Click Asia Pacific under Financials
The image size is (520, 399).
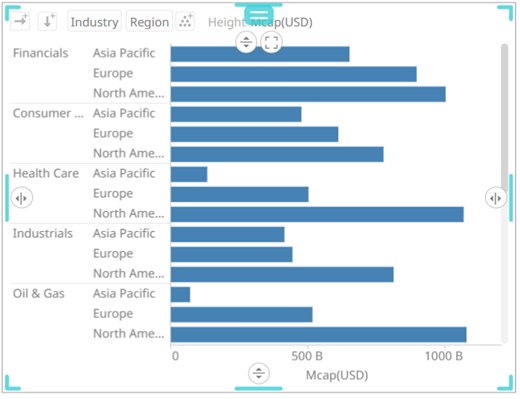pos(124,53)
